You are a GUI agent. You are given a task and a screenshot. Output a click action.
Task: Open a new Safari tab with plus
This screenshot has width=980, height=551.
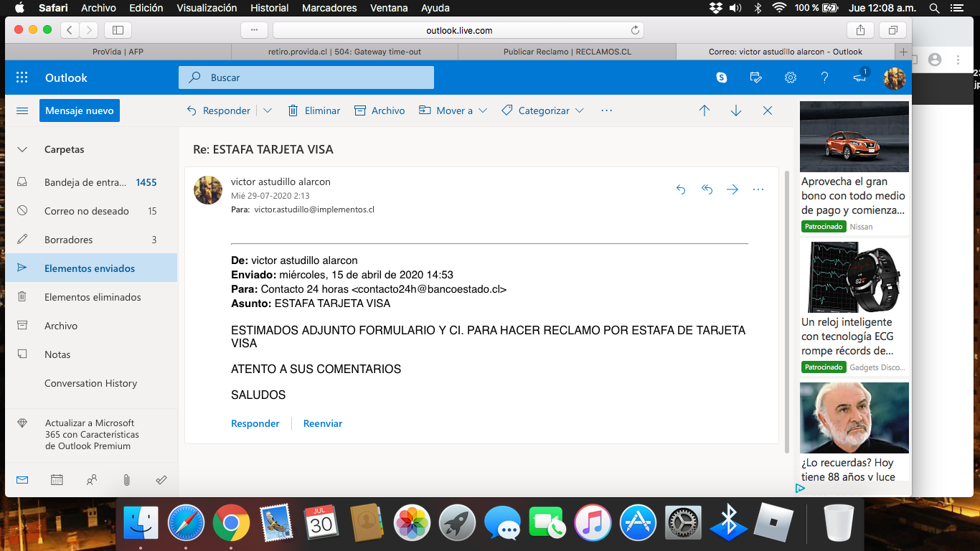[x=903, y=52]
